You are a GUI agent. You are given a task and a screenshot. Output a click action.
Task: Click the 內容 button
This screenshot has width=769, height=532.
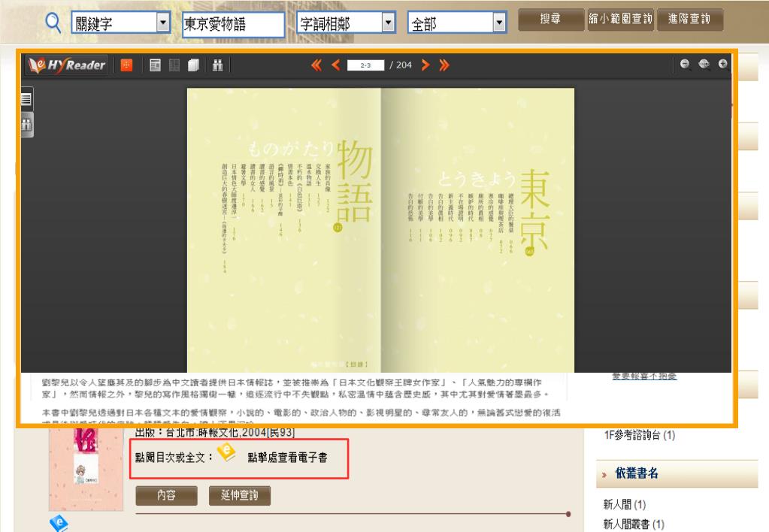(x=166, y=495)
